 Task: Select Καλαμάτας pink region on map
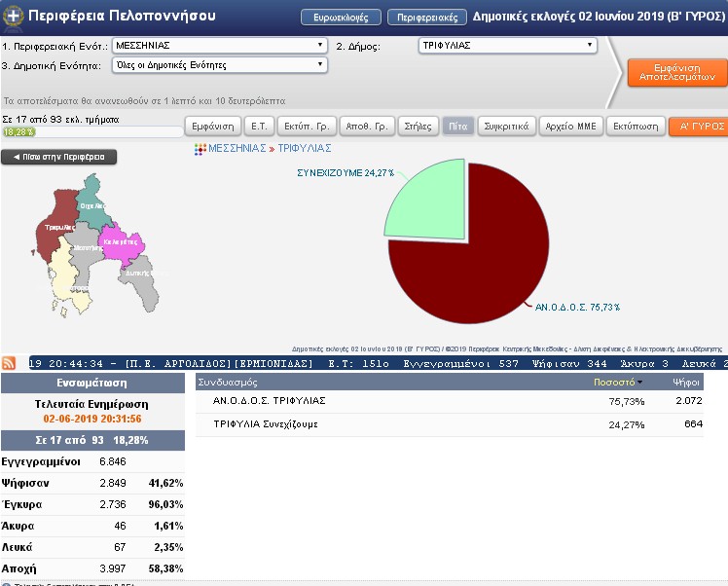click(120, 243)
